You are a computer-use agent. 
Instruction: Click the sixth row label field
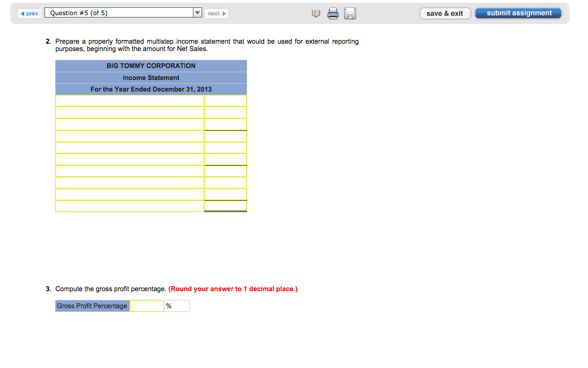point(130,159)
